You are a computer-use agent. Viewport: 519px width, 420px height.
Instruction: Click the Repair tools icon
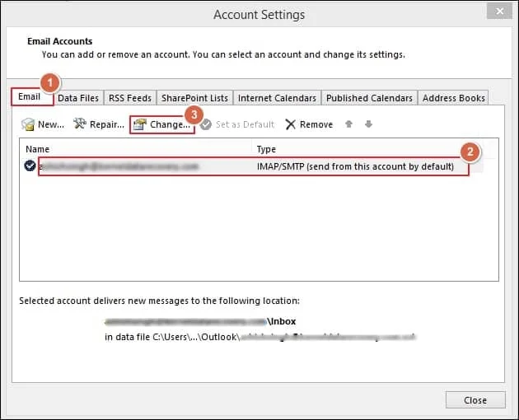(x=80, y=124)
